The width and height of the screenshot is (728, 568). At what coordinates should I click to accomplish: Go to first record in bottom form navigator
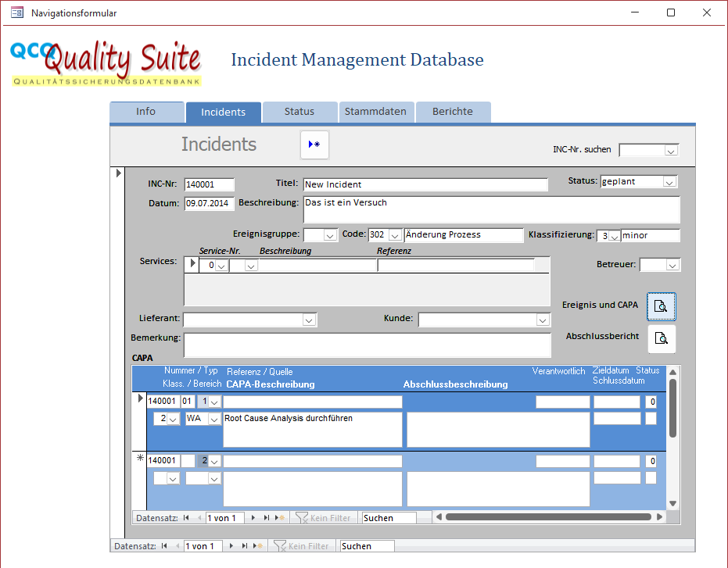click(x=164, y=546)
